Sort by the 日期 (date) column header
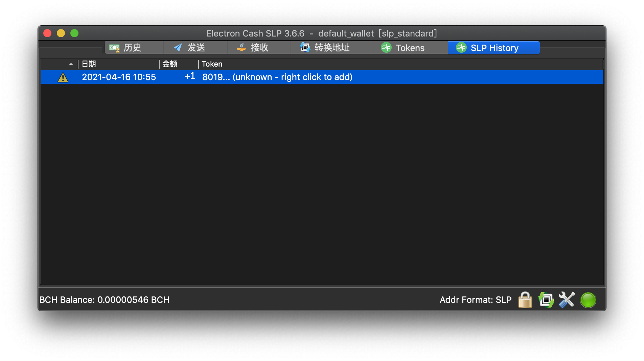 point(119,64)
